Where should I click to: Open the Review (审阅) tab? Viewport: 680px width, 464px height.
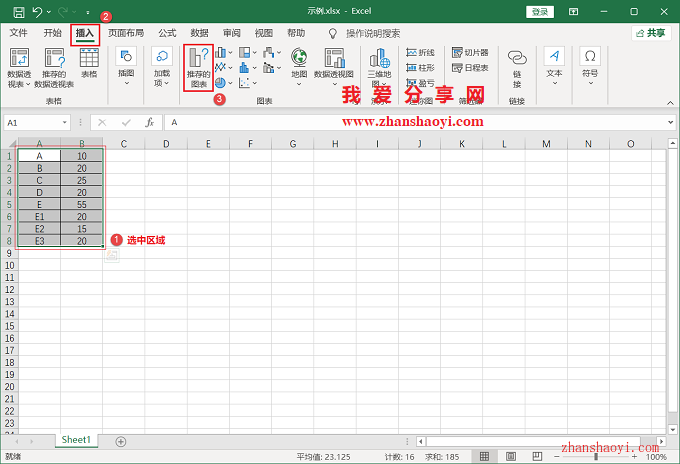click(x=232, y=33)
